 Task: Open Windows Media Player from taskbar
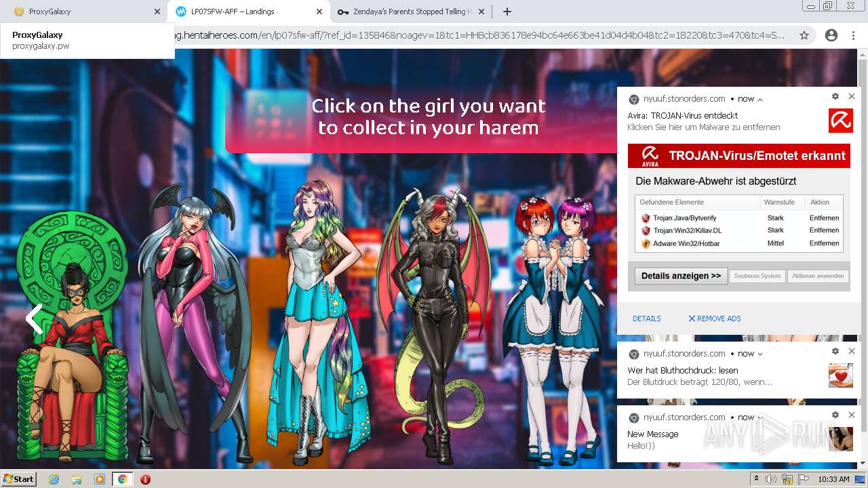100,479
